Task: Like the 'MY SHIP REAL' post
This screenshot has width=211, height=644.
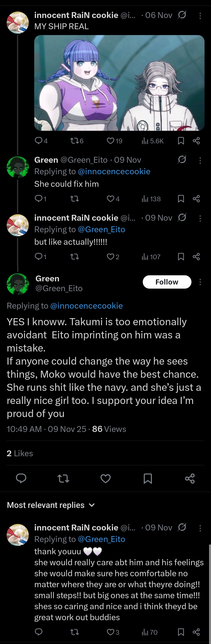Action: pos(111,141)
